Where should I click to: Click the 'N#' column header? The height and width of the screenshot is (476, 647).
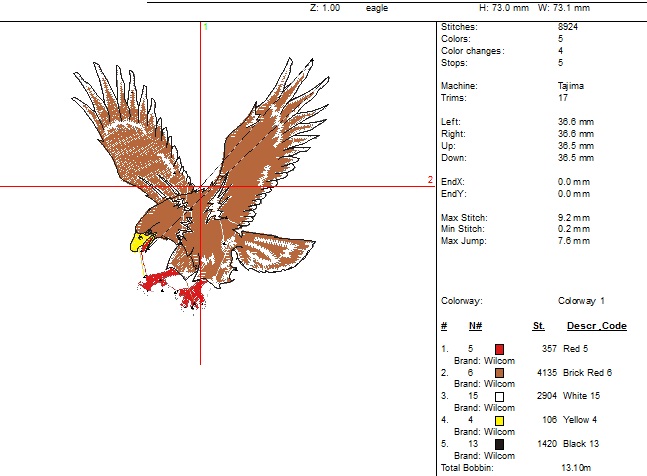click(475, 326)
